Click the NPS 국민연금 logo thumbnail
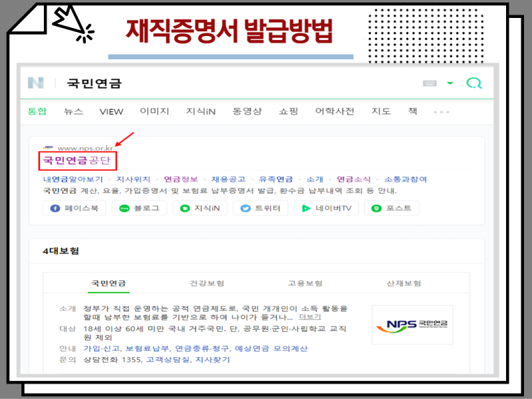The image size is (532, 399). (x=412, y=325)
